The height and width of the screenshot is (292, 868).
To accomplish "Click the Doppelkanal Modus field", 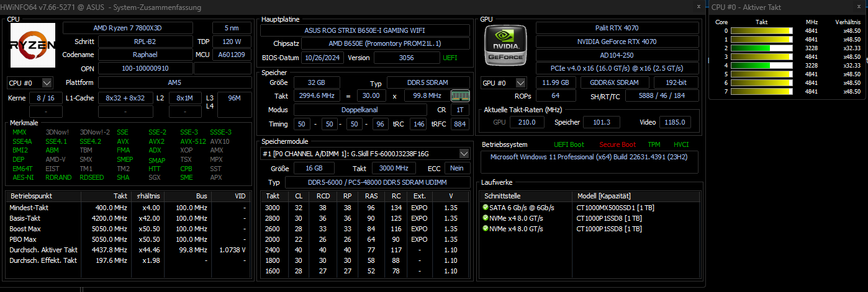I will coord(359,110).
